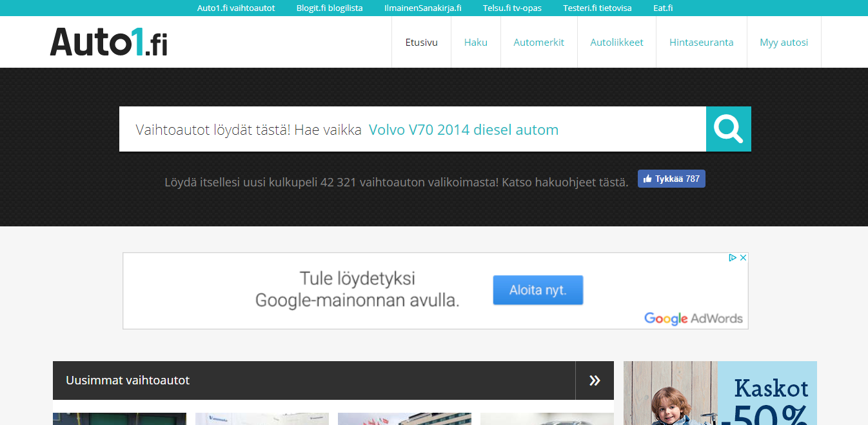Click the 'Tule löydetyksi Google-mainonnan avulla' ad text

tap(357, 290)
